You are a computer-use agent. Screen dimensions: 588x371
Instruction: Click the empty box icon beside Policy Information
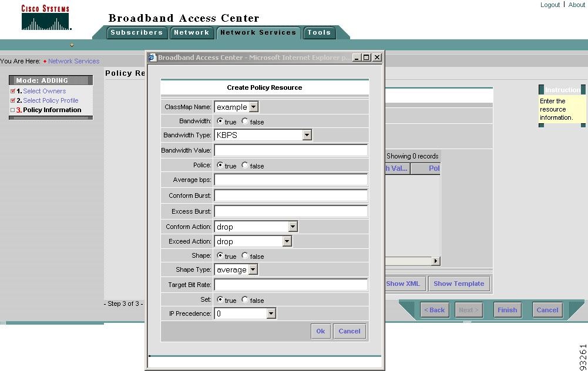pos(13,110)
